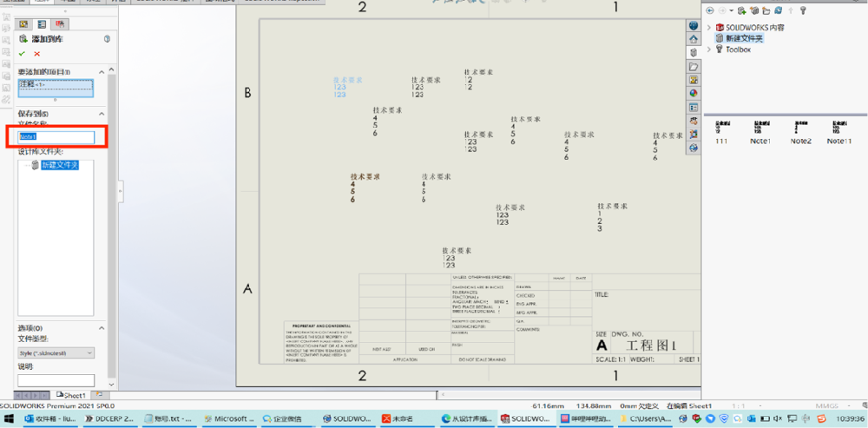The image size is (868, 428).
Task: Open File Explorer tab in task pane
Action: pyautogui.click(x=693, y=67)
